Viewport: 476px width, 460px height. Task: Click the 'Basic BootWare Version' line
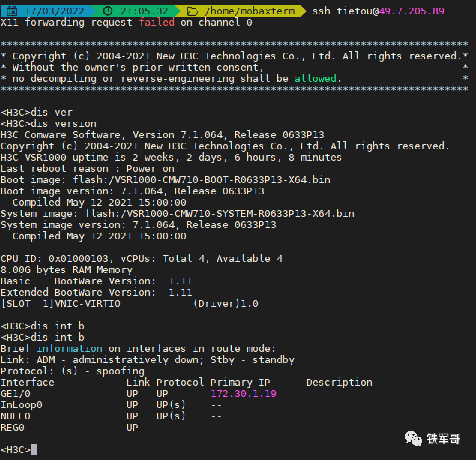[x=96, y=281]
